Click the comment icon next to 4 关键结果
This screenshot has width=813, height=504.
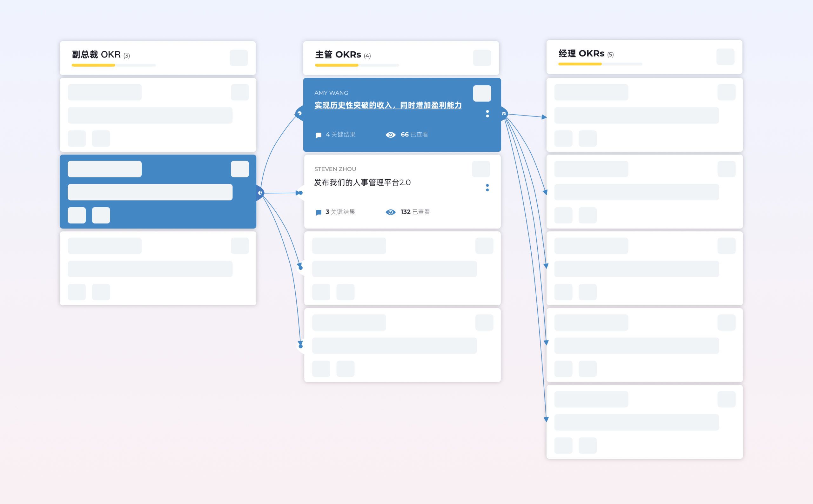point(319,135)
